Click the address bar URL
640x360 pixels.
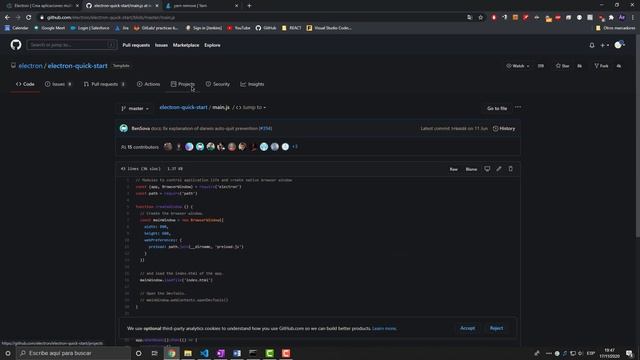click(x=111, y=18)
